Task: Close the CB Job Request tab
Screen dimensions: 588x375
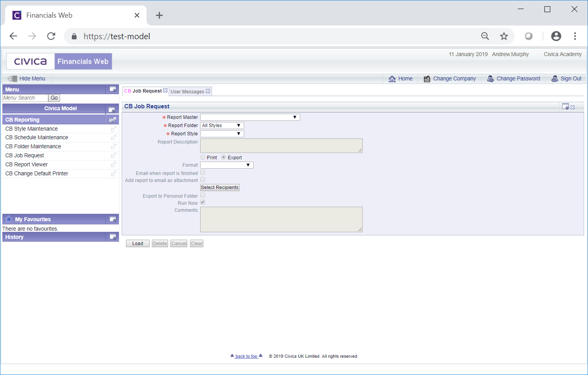Action: (165, 91)
